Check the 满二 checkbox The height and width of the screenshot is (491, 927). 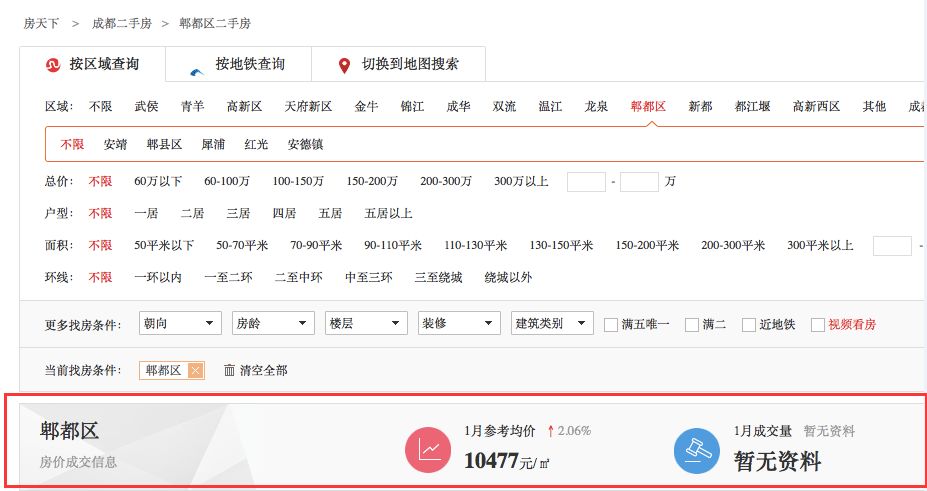(692, 324)
